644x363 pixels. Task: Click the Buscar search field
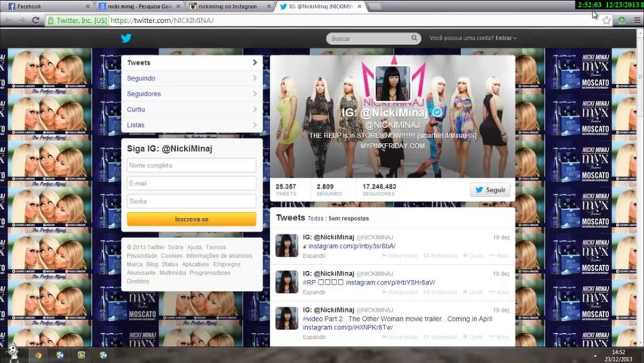point(374,38)
